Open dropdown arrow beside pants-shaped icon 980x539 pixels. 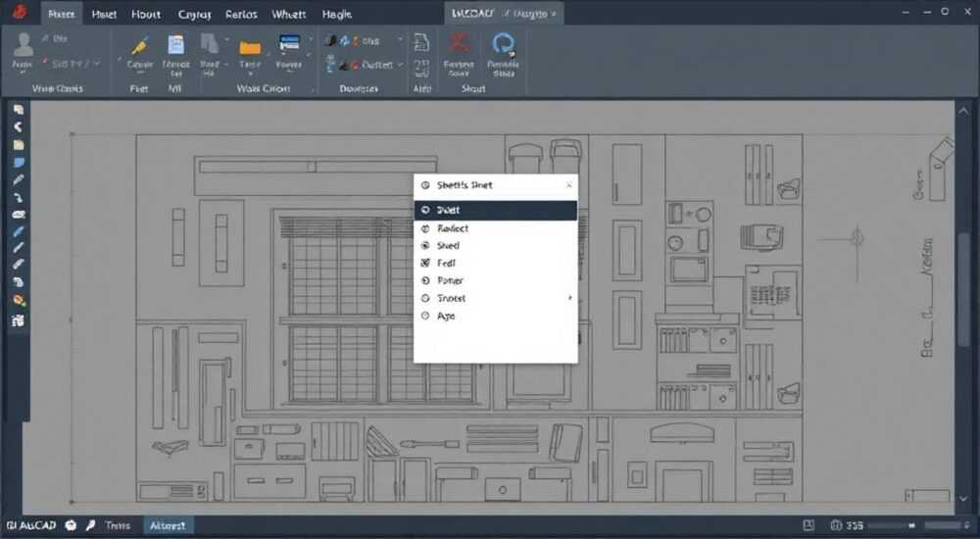[225, 40]
